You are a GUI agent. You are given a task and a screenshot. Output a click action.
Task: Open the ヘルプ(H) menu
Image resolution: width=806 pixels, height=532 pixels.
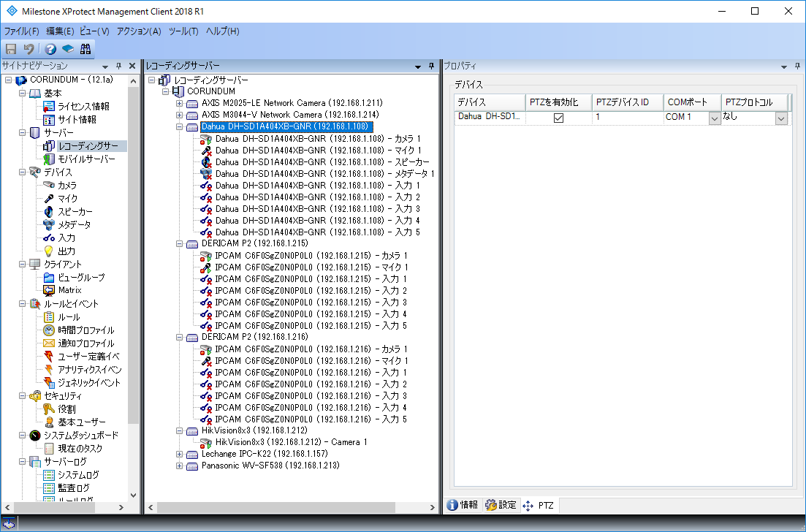(x=223, y=31)
